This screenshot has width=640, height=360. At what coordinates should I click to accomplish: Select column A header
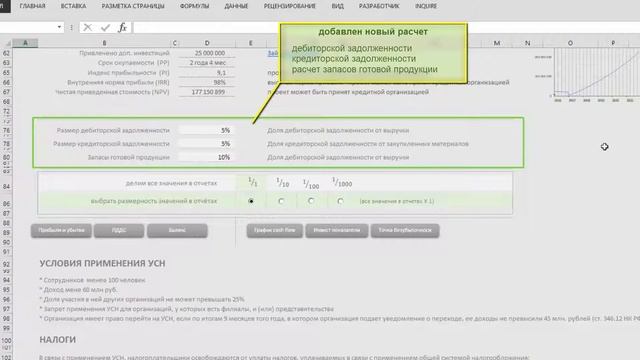coord(25,43)
